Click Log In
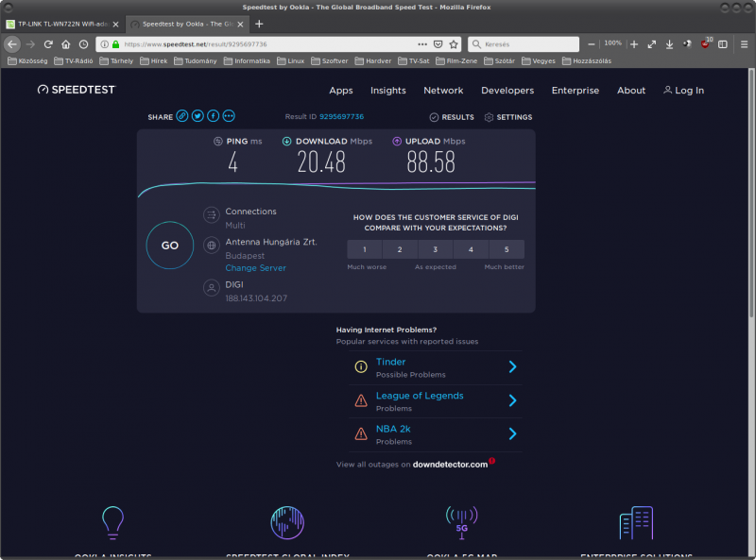Viewport: 756px width, 560px height. click(683, 90)
